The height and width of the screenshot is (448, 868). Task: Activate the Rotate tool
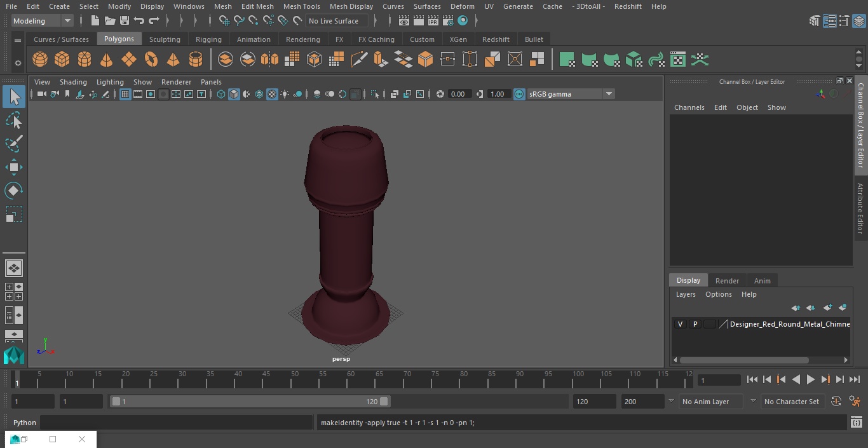pyautogui.click(x=14, y=191)
